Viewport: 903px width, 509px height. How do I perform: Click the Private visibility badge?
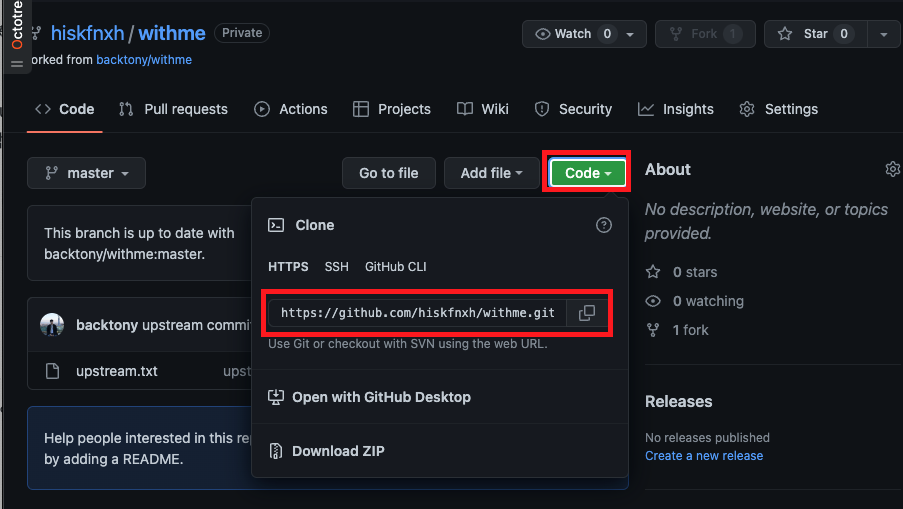click(x=242, y=33)
